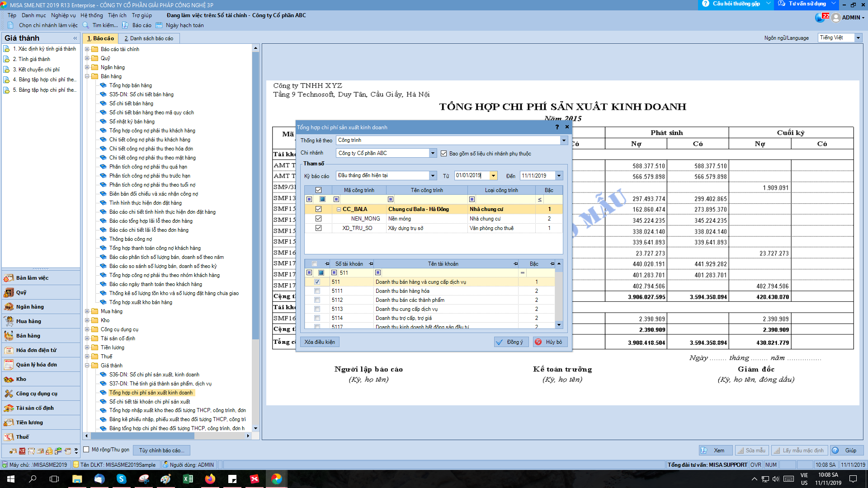The image size is (868, 488).
Task: Open the Trợ giúp menu
Action: [142, 15]
